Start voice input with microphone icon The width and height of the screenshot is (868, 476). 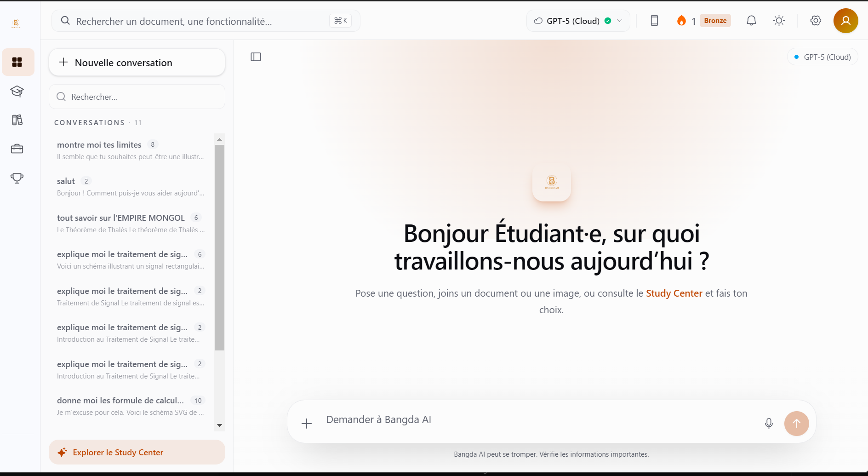click(769, 424)
